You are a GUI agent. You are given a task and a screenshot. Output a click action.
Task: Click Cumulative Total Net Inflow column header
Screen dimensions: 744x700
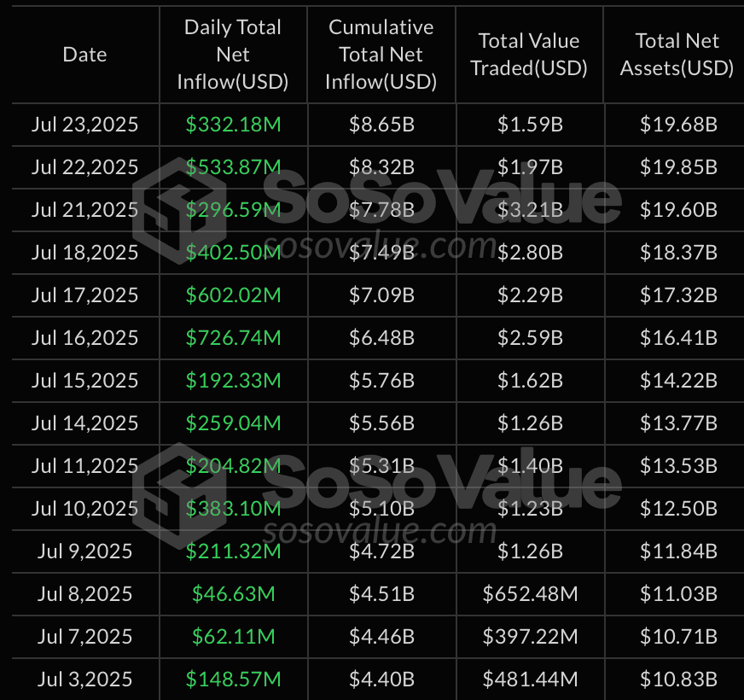[381, 55]
